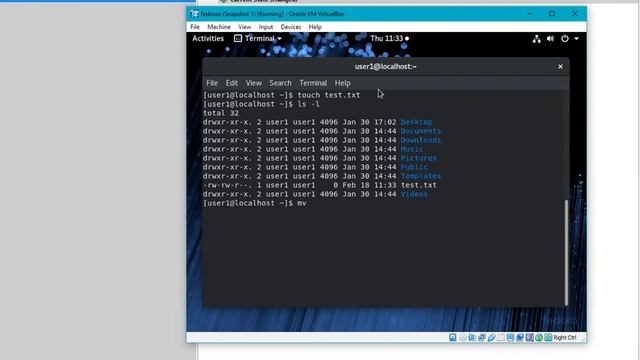Click the terminal icon next to Terminal label
This screenshot has height=360, width=640.
(238, 38)
